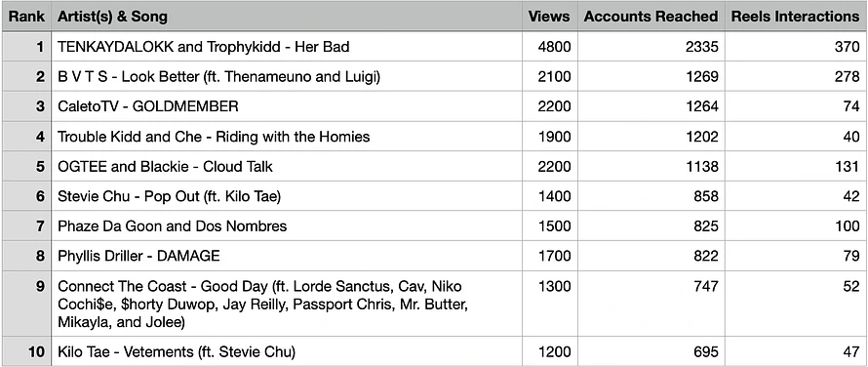Click the Trouble Kidd and Che cell

pyautogui.click(x=286, y=137)
